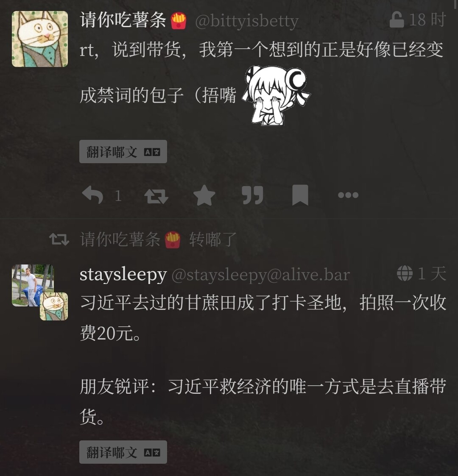Screen dimensions: 458x476
Task: Open staysleepy's avatar photo
Action: pyautogui.click(x=33, y=285)
